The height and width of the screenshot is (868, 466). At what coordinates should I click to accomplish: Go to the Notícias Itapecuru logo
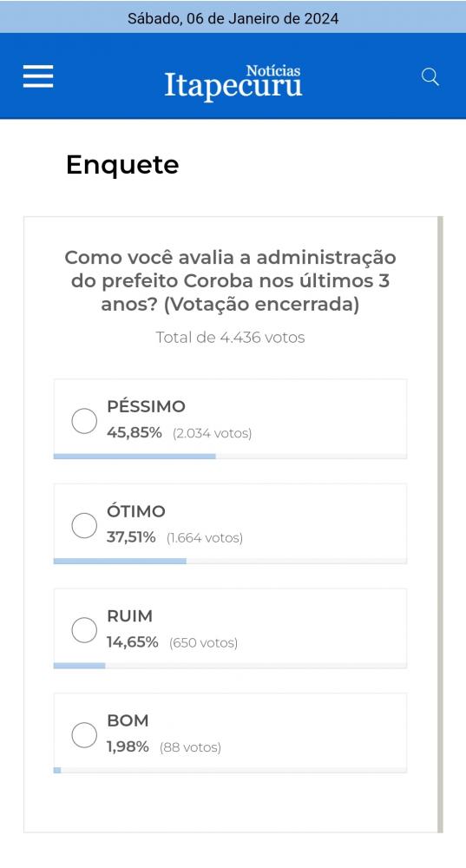click(233, 82)
